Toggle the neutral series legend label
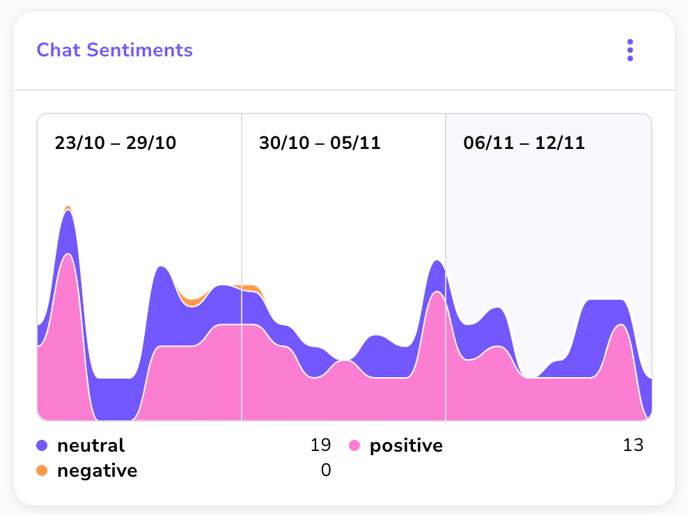 click(91, 446)
